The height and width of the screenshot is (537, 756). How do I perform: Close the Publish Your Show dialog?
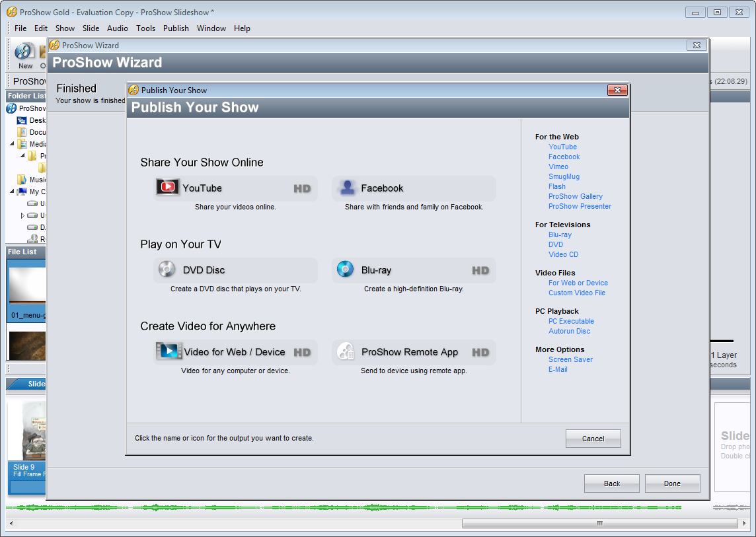point(617,90)
